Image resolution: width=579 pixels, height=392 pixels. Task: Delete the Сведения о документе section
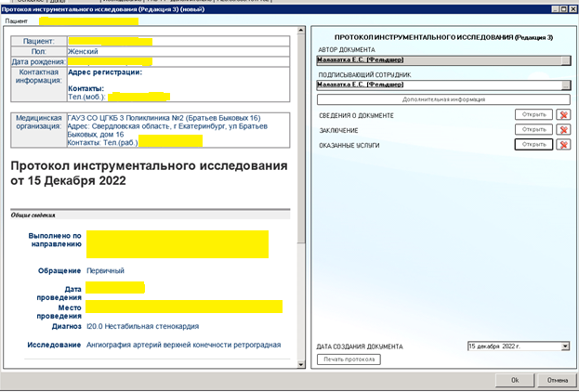[x=563, y=115]
